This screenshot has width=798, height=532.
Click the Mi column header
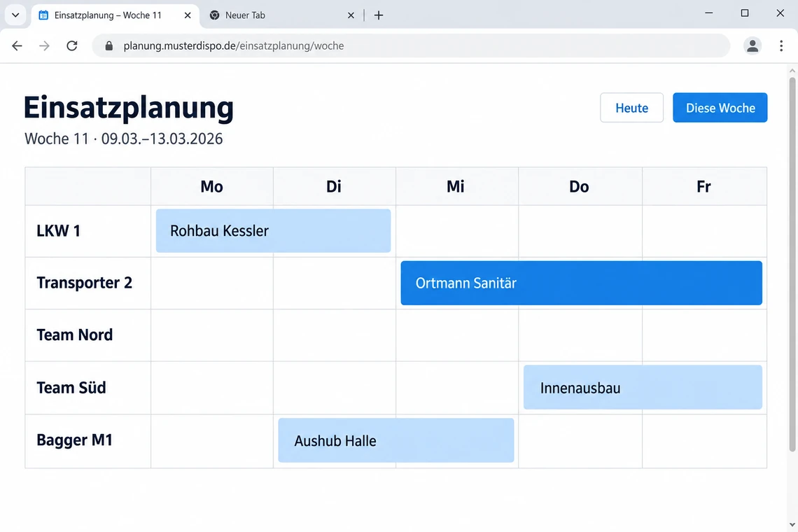click(x=456, y=186)
